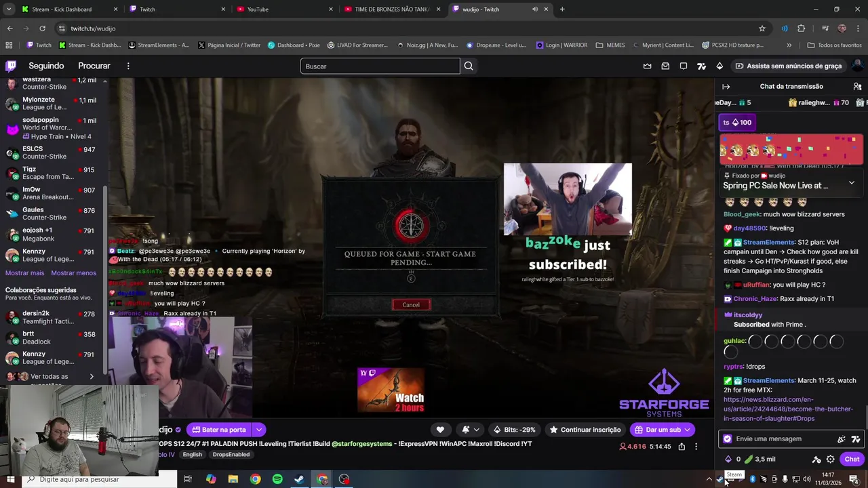Open chat settings gear icon
This screenshot has height=488, width=868.
830,459
